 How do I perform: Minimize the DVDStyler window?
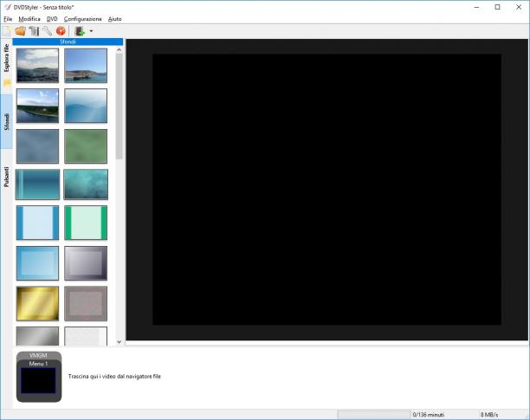point(476,7)
